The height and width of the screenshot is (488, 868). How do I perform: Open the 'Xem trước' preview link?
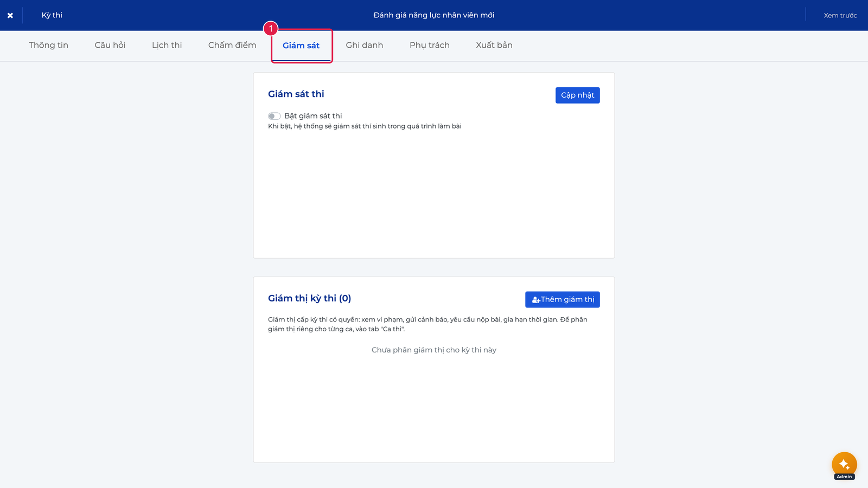coord(840,15)
